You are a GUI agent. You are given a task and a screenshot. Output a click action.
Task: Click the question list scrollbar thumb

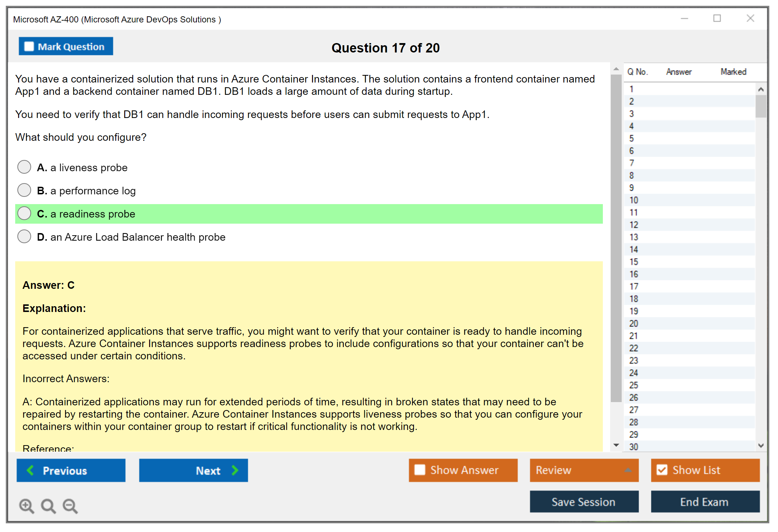[761, 106]
